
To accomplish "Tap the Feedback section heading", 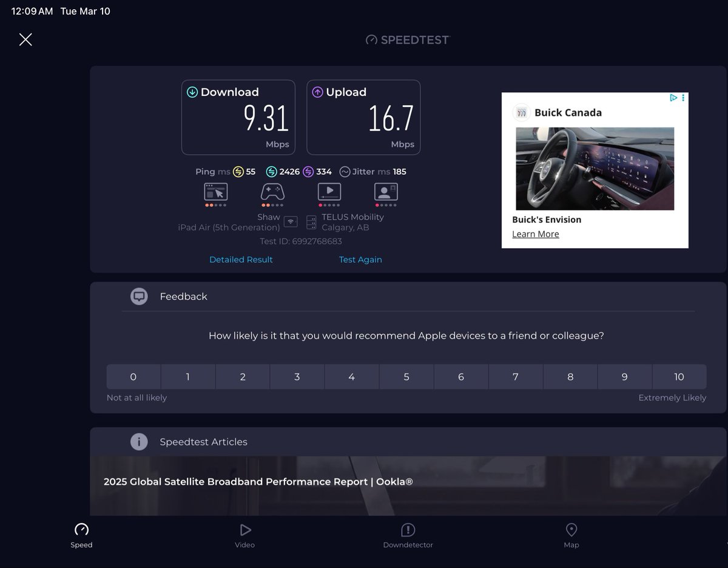I will pyautogui.click(x=184, y=296).
